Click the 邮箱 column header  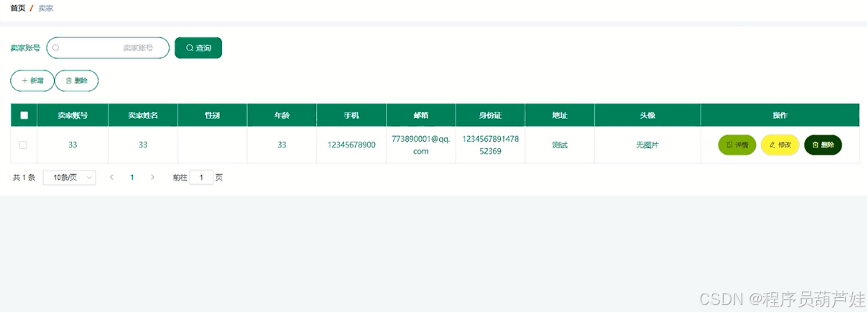[x=421, y=115]
